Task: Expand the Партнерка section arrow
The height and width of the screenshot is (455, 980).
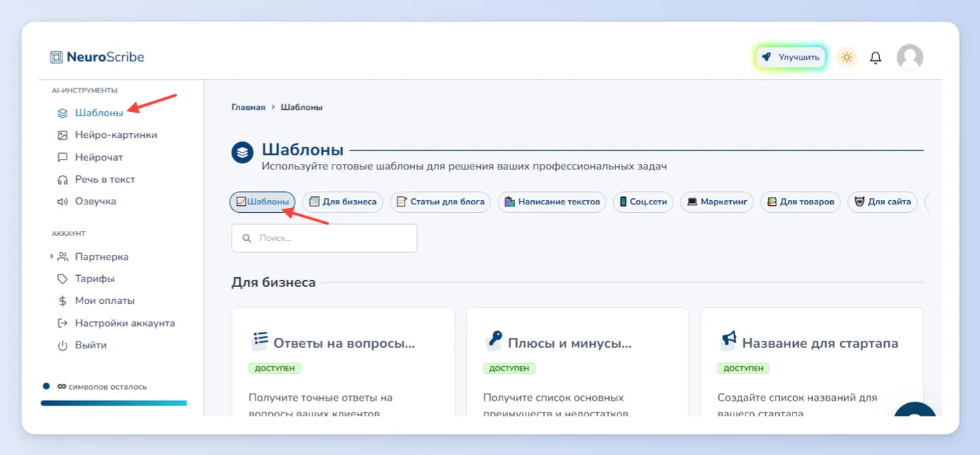Action: [x=52, y=257]
